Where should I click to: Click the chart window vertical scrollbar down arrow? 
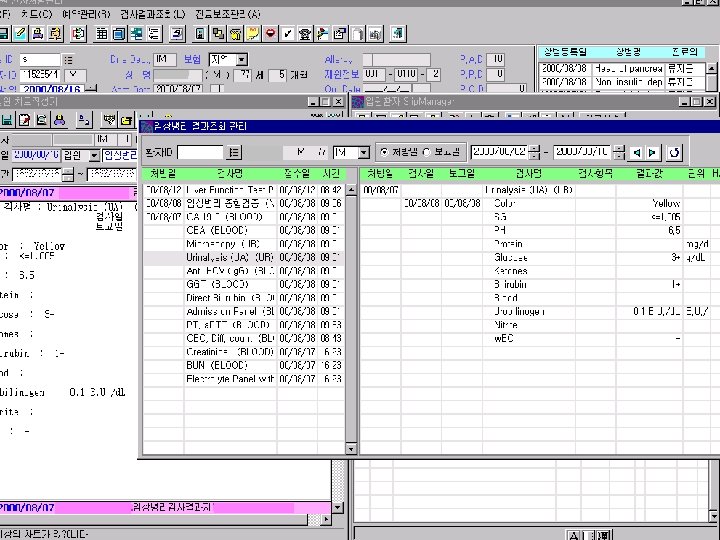[x=338, y=507]
